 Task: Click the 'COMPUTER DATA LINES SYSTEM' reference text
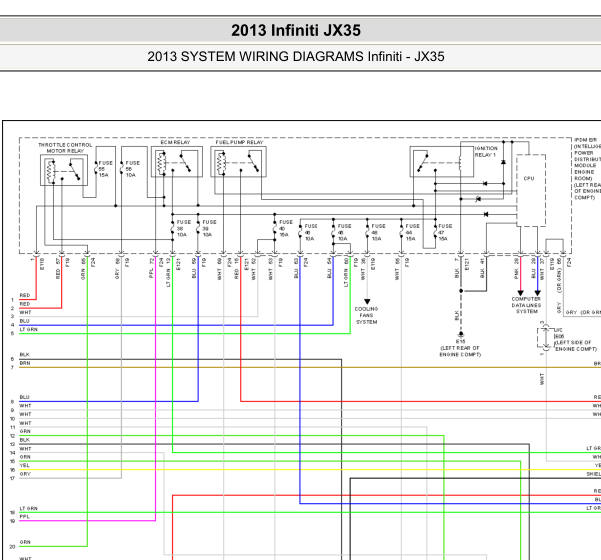pyautogui.click(x=526, y=305)
